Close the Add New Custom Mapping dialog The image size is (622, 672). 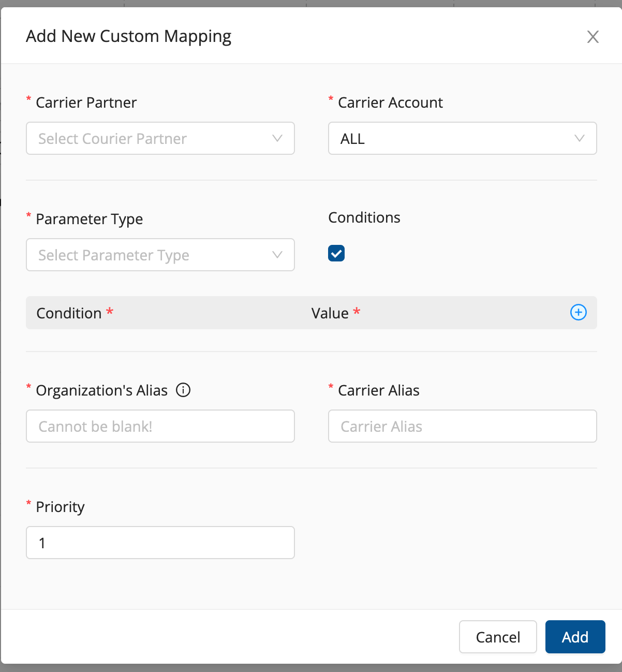click(593, 37)
